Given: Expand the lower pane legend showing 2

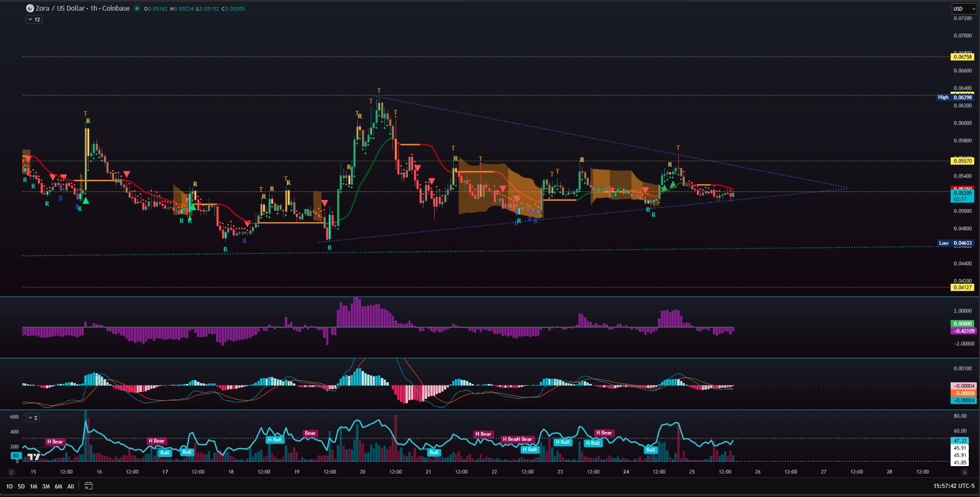Looking at the screenshot, I should [33, 418].
